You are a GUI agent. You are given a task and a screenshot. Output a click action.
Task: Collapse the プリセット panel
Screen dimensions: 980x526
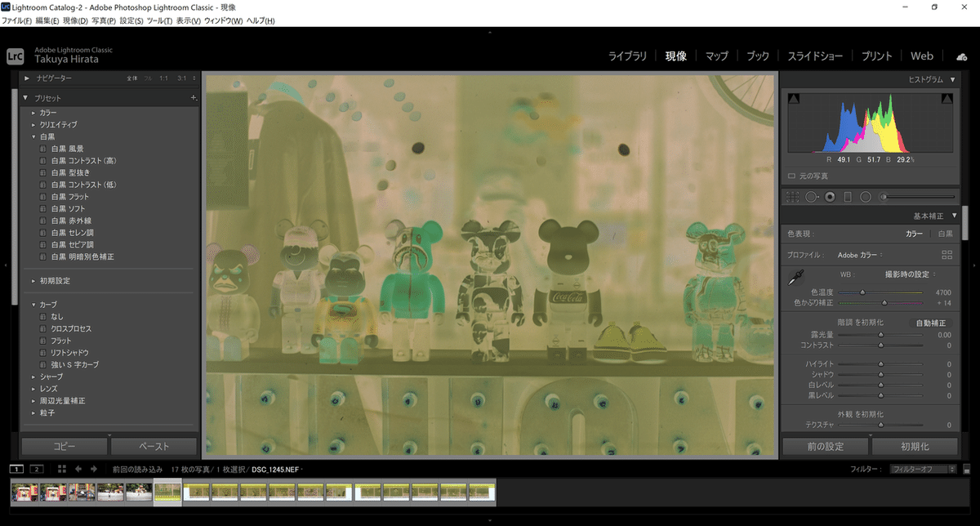tap(27, 98)
